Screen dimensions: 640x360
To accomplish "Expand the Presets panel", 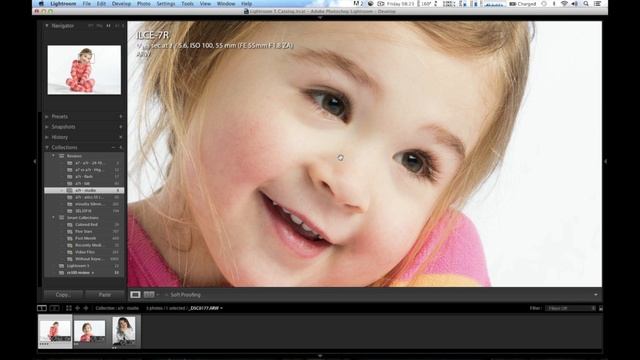I will tap(47, 117).
